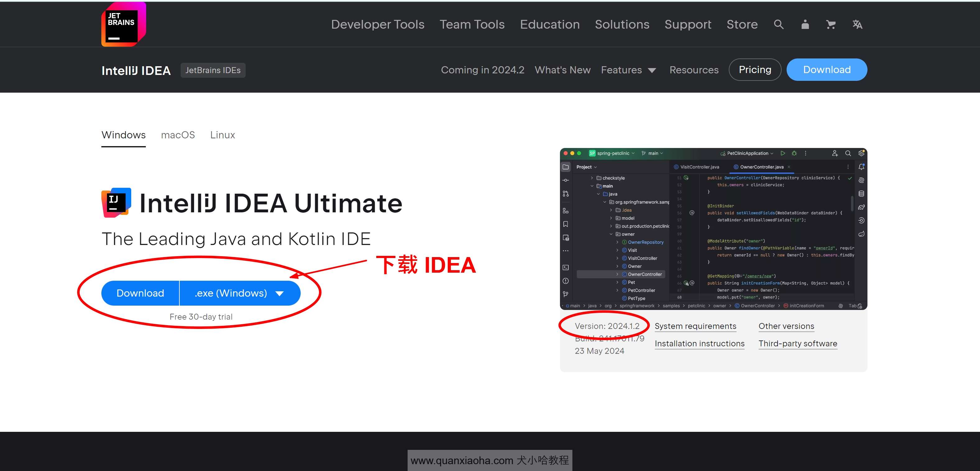980x471 pixels.
Task: Click the JetBrains IDEs badge
Action: click(213, 70)
